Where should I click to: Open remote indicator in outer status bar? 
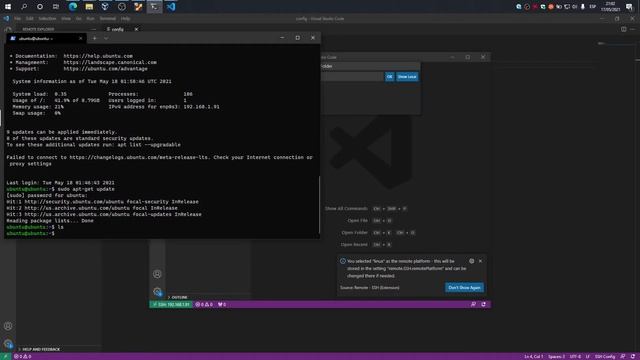click(x=5, y=357)
